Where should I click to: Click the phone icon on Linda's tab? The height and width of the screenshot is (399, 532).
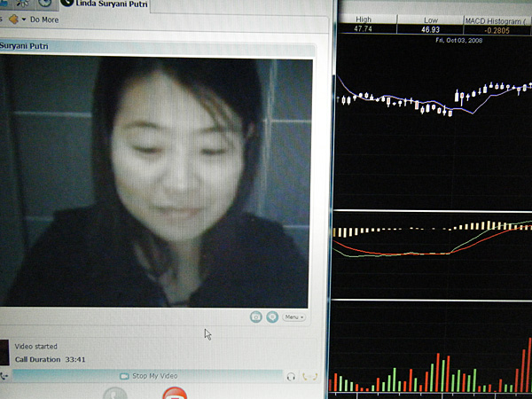pyautogui.click(x=66, y=3)
